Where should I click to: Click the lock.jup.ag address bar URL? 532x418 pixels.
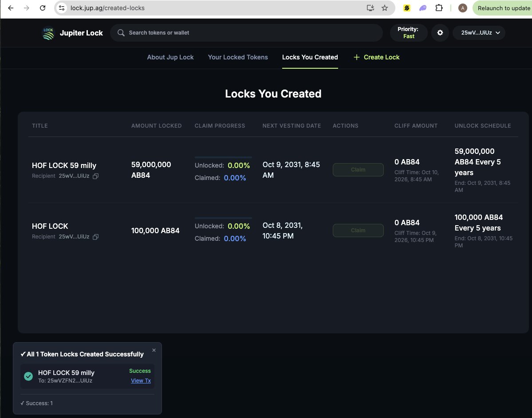coord(107,8)
